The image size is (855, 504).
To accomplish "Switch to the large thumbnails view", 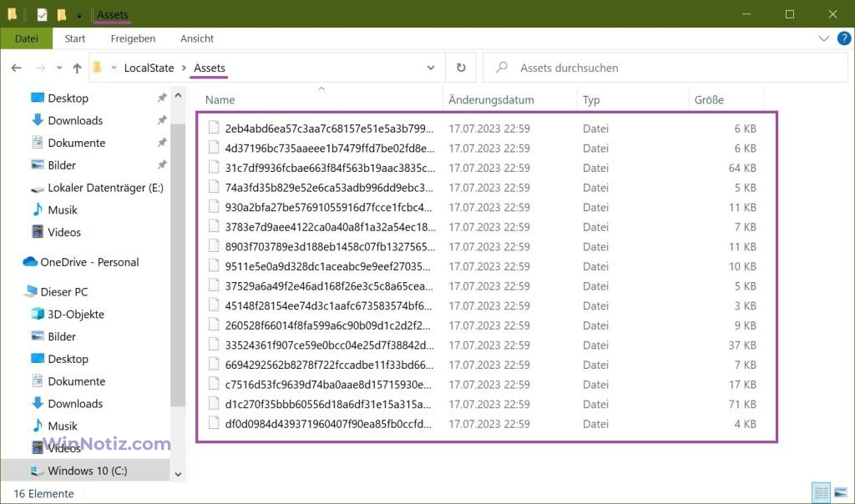I will pyautogui.click(x=842, y=492).
